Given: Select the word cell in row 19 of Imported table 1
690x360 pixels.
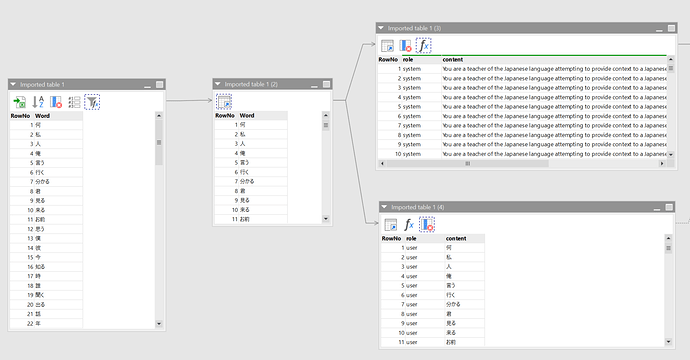Looking at the screenshot, I should (x=58, y=295).
